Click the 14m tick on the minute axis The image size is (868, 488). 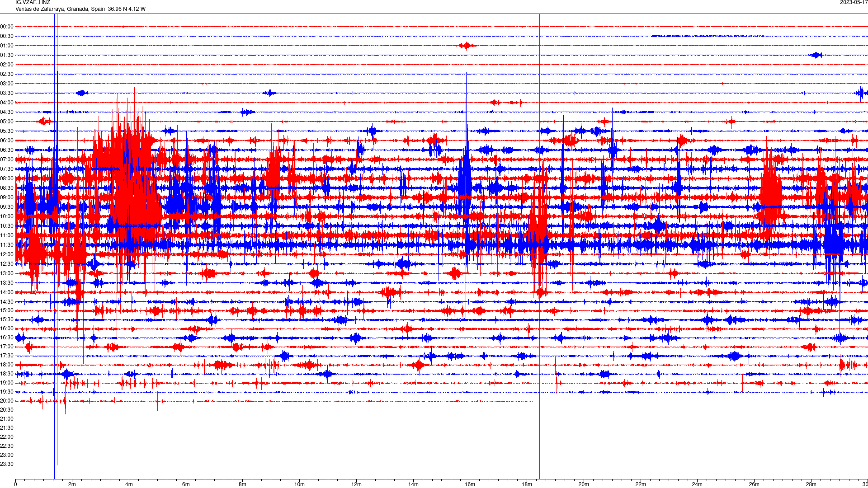pos(413,484)
